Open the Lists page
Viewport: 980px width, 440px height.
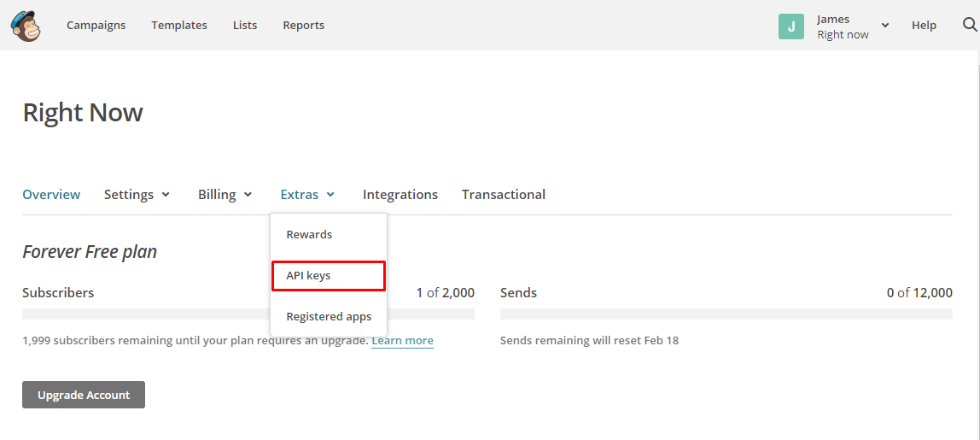click(245, 26)
